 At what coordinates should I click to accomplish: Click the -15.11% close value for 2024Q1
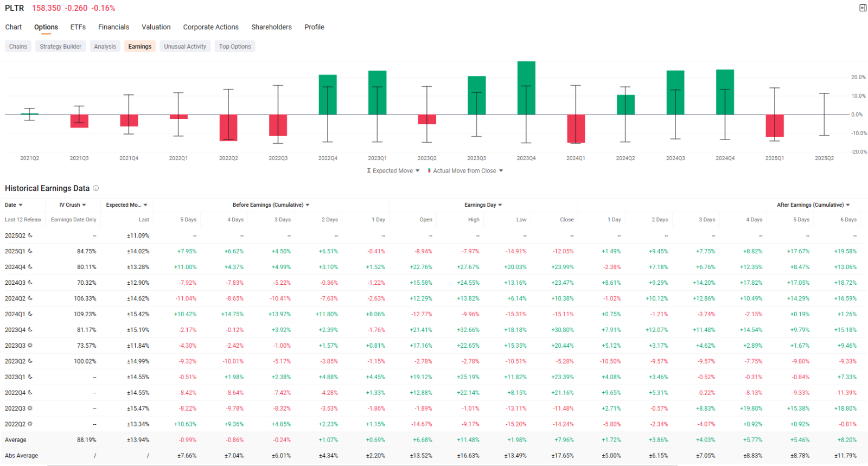point(563,314)
